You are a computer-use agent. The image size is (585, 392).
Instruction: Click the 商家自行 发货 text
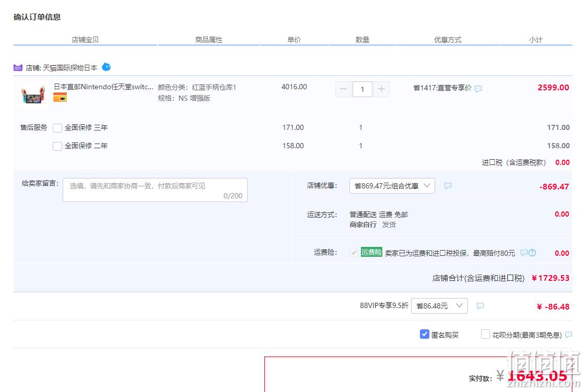pos(373,224)
